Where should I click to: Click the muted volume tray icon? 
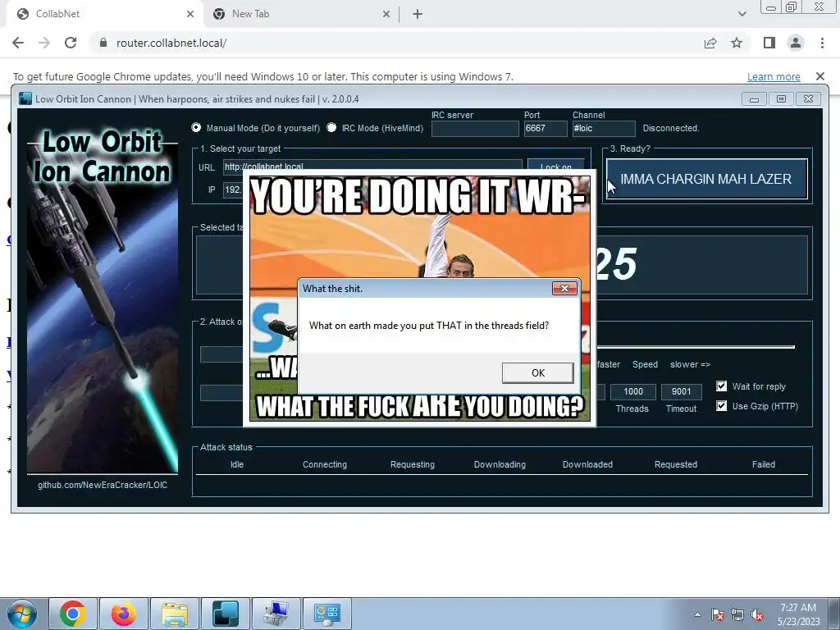(x=757, y=614)
